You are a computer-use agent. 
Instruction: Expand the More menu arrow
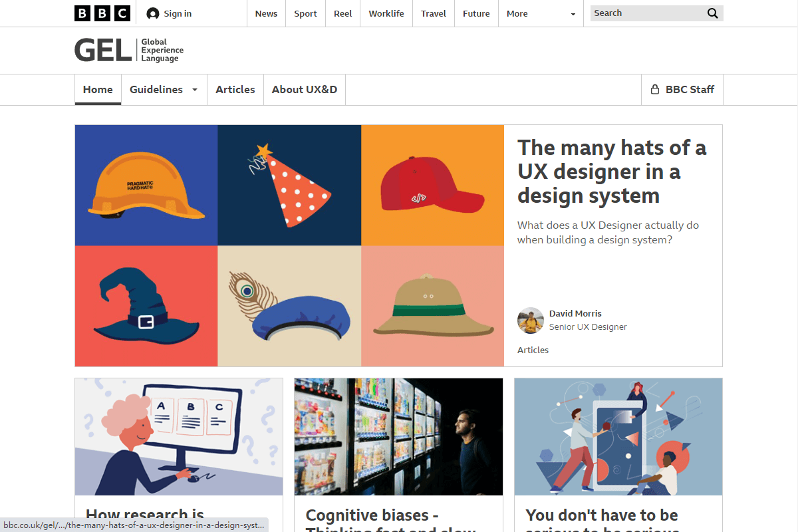click(573, 14)
